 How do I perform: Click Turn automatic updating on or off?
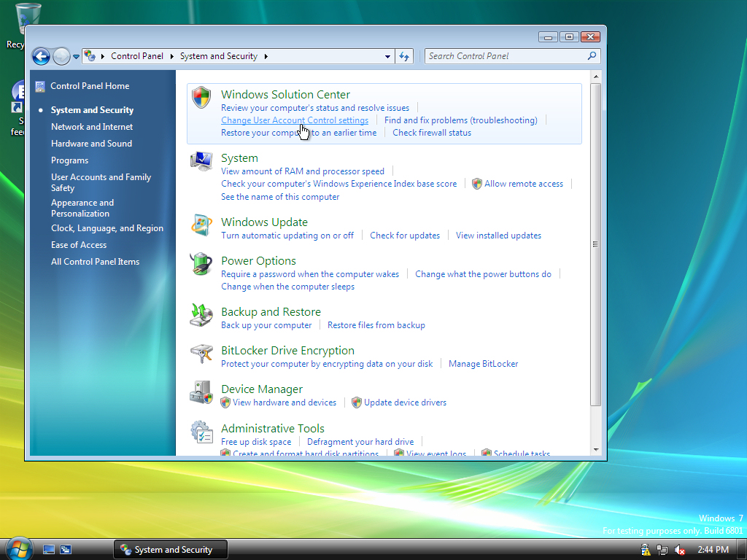click(x=287, y=236)
